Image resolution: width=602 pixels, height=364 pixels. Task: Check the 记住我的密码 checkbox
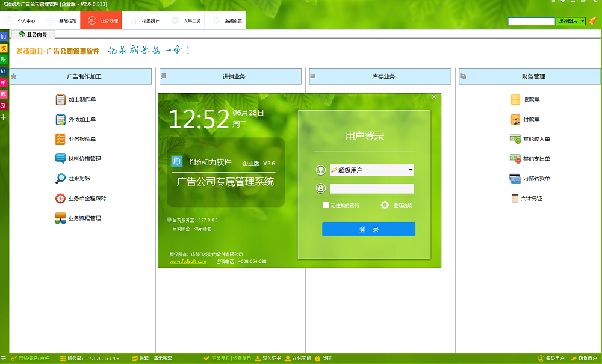click(326, 205)
